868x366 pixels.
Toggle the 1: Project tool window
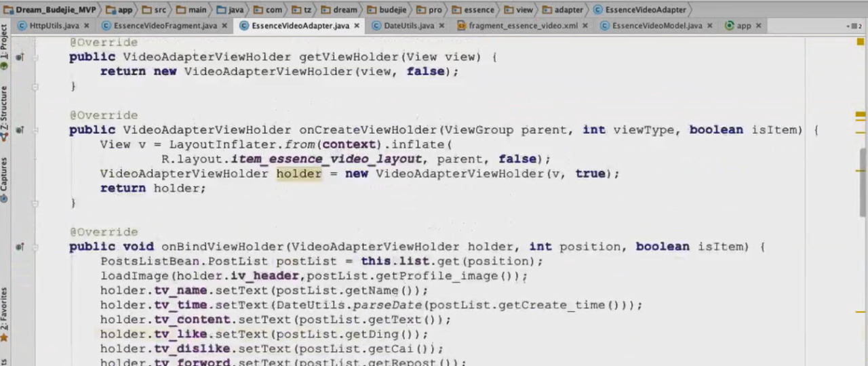point(4,48)
